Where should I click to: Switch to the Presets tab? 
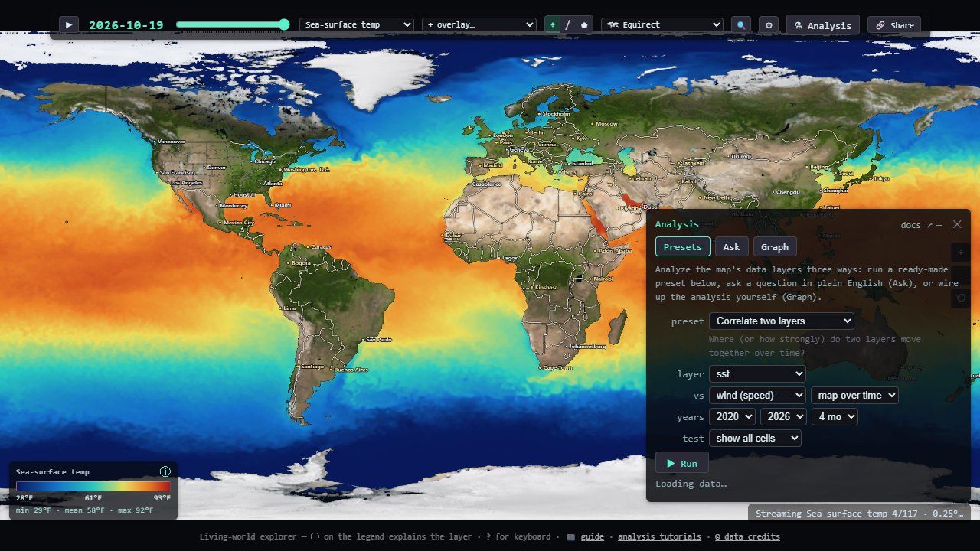683,246
